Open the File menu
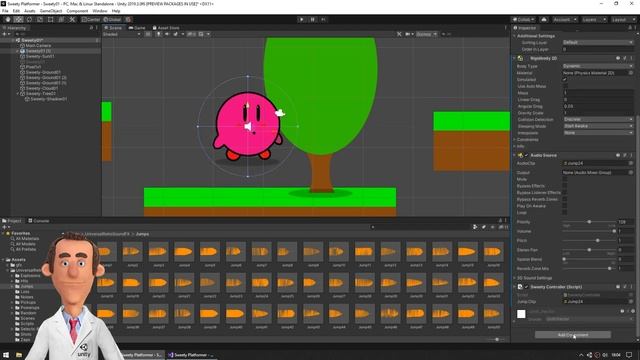The image size is (640, 360). [x=5, y=11]
